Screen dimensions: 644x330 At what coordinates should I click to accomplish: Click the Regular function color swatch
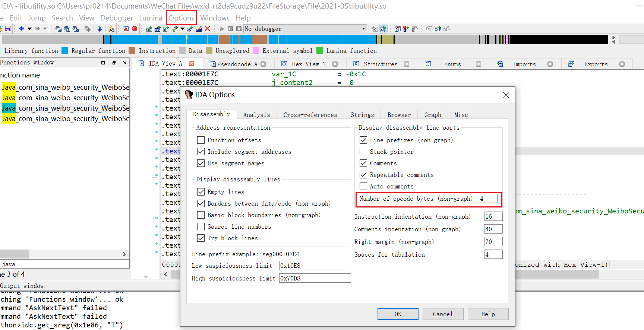pos(65,51)
